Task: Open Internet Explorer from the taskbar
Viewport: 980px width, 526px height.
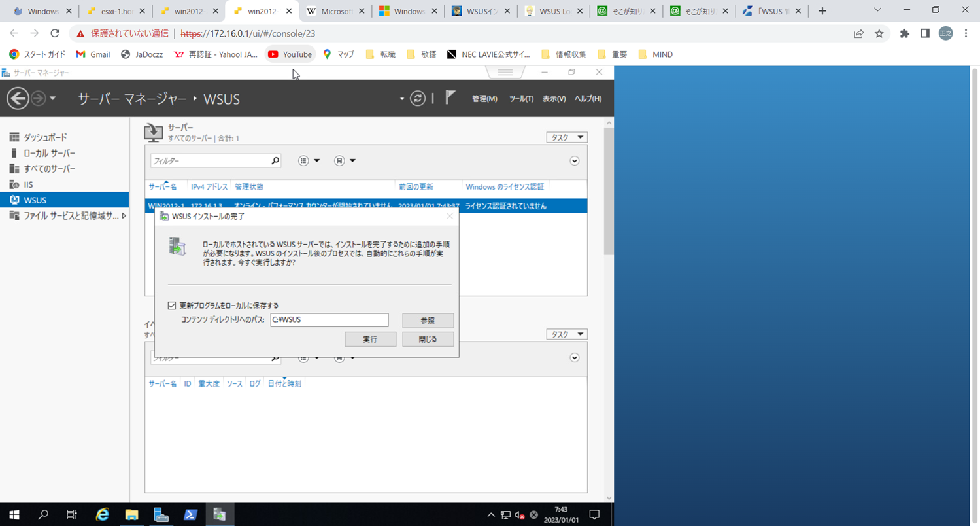Action: coord(103,515)
